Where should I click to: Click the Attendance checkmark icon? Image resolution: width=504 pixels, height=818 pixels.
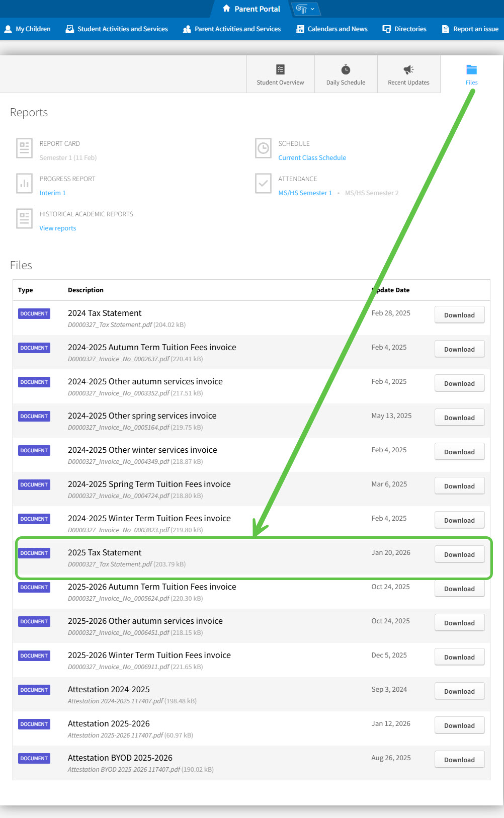[x=263, y=184]
